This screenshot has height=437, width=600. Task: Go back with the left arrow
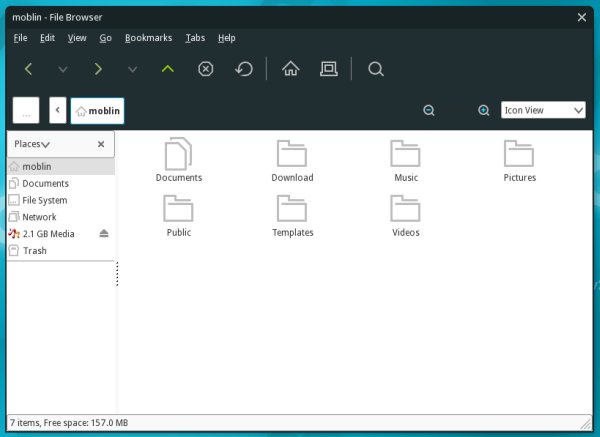(x=28, y=69)
